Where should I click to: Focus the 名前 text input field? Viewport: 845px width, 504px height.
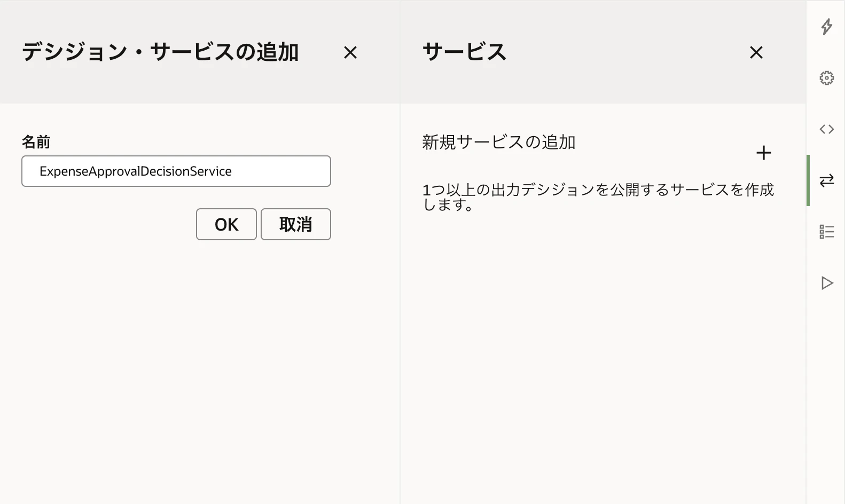176,171
